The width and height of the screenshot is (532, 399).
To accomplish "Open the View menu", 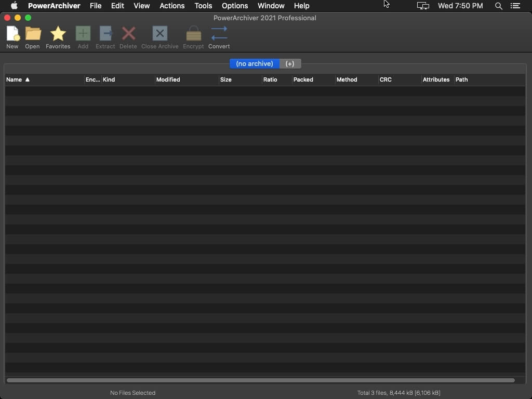I will (141, 6).
